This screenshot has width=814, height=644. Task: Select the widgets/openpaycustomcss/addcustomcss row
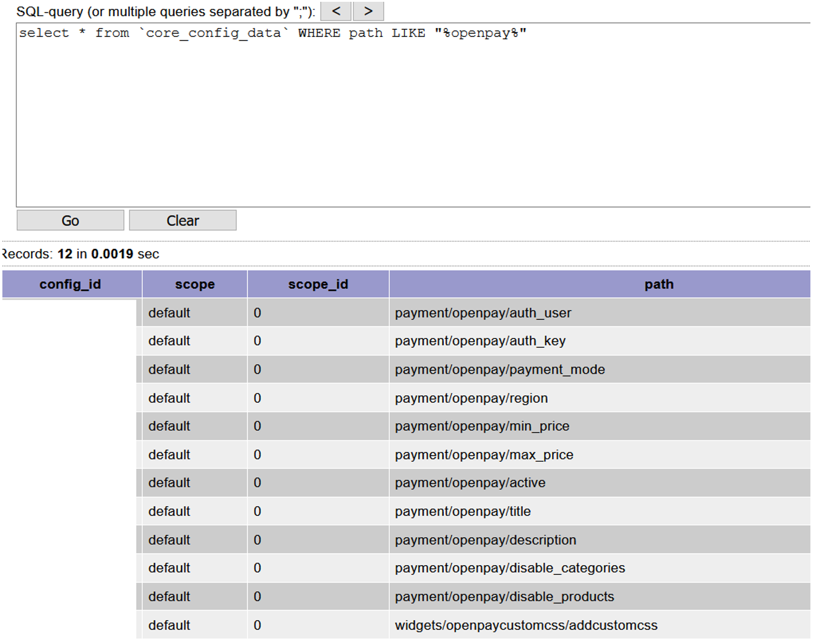click(526, 625)
